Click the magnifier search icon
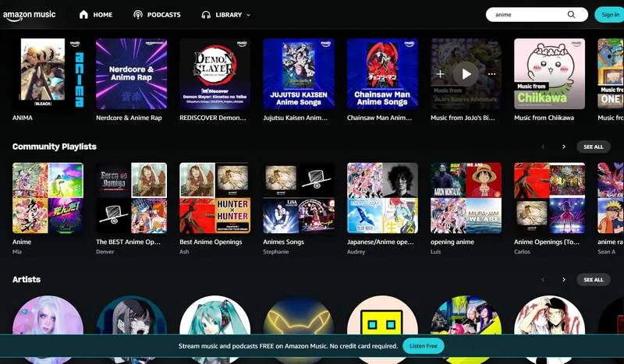The width and height of the screenshot is (624, 364). coord(571,15)
